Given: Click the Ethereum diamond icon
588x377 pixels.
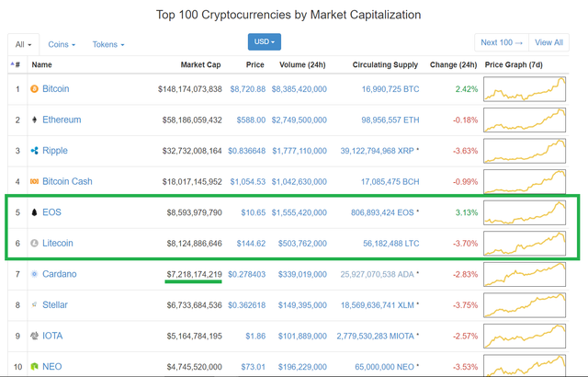Looking at the screenshot, I should 35,120.
